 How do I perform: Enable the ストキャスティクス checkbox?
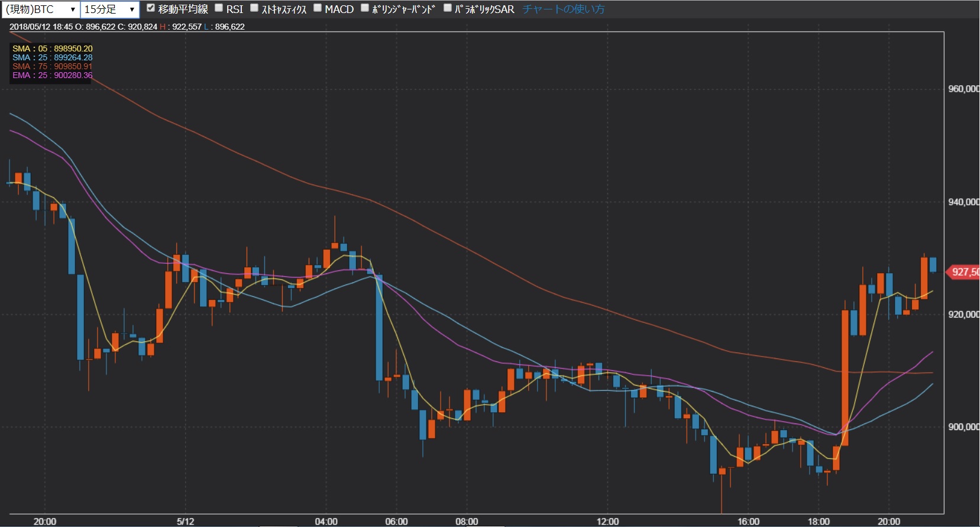254,8
